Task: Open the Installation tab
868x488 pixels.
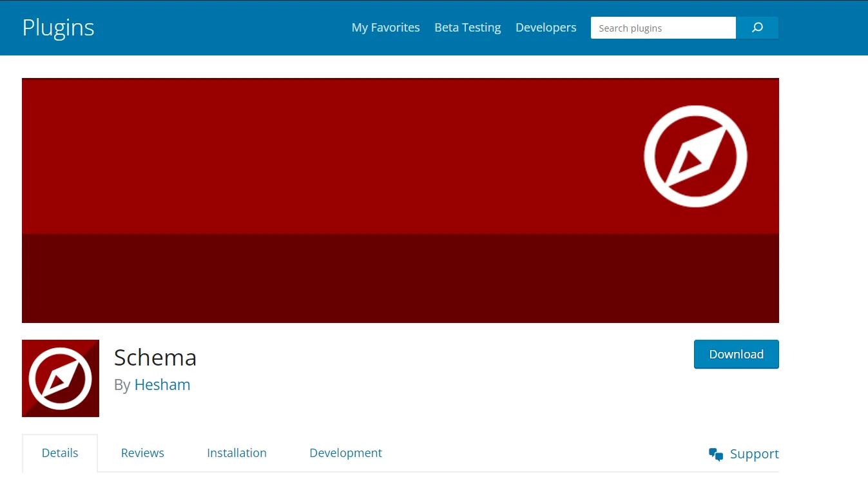Action: (x=236, y=453)
